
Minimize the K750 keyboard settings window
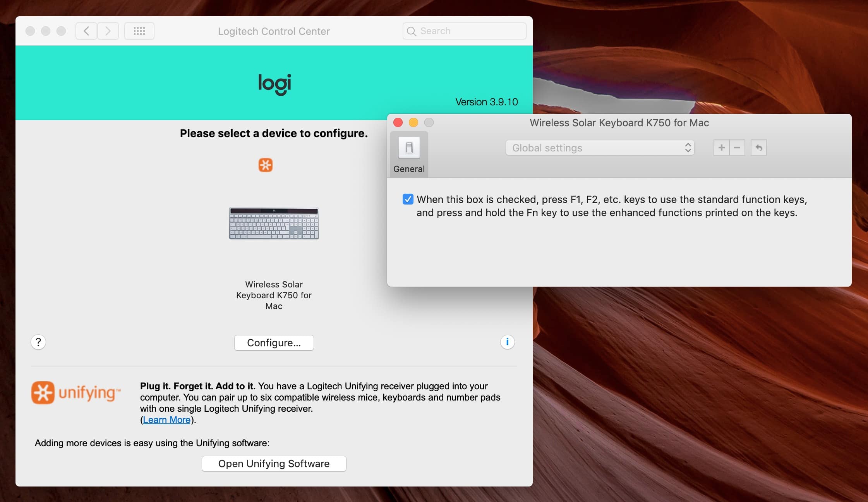click(413, 123)
